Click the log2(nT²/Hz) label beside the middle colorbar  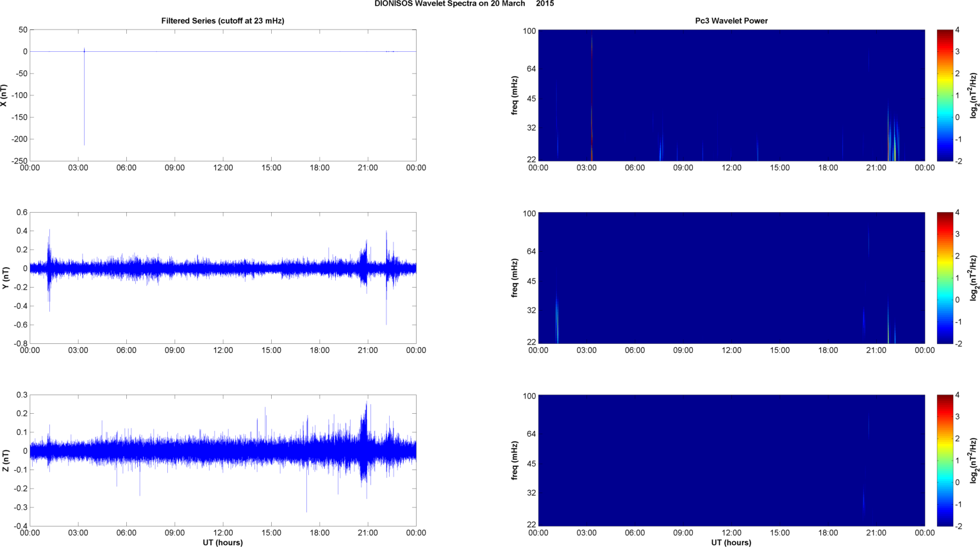(x=974, y=278)
